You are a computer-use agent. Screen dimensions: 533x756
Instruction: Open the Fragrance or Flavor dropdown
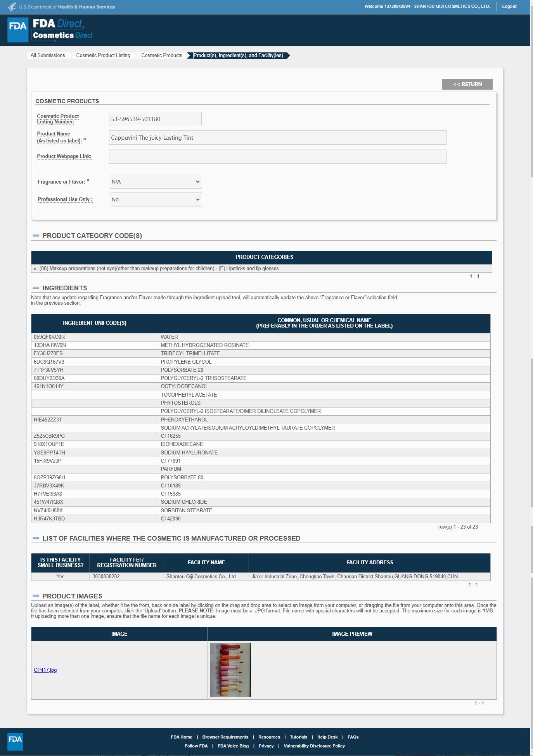click(156, 182)
